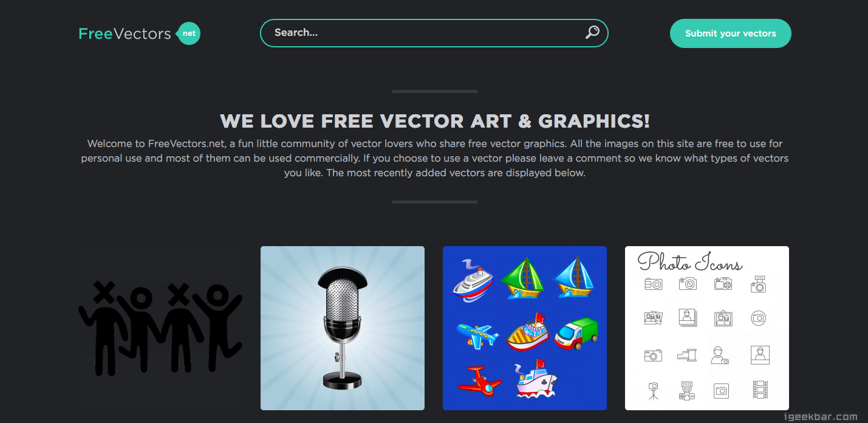Image resolution: width=868 pixels, height=423 pixels.
Task: Open the retro microphone vector thumbnail
Action: [343, 328]
